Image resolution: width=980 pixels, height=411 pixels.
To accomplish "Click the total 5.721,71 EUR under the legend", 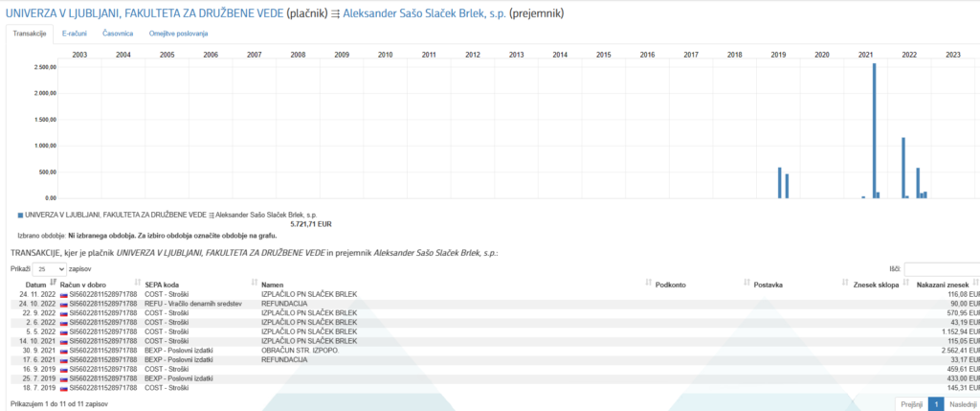I will (x=311, y=223).
